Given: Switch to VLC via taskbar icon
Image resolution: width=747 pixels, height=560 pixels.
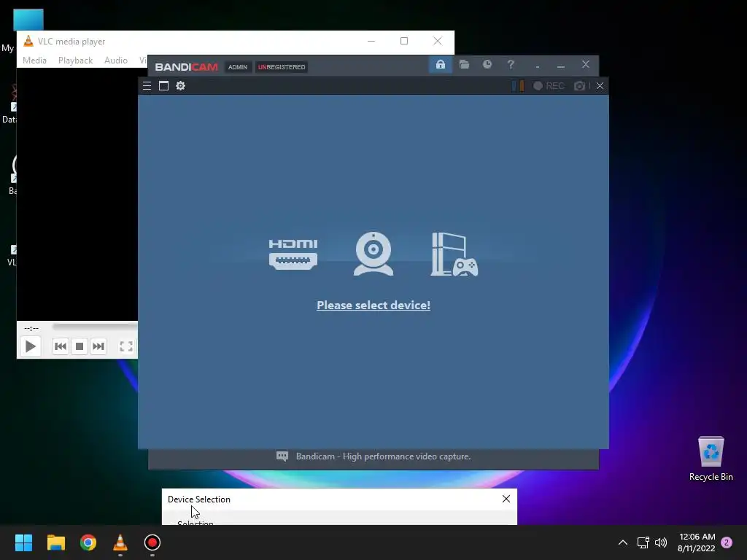Looking at the screenshot, I should click(x=120, y=542).
